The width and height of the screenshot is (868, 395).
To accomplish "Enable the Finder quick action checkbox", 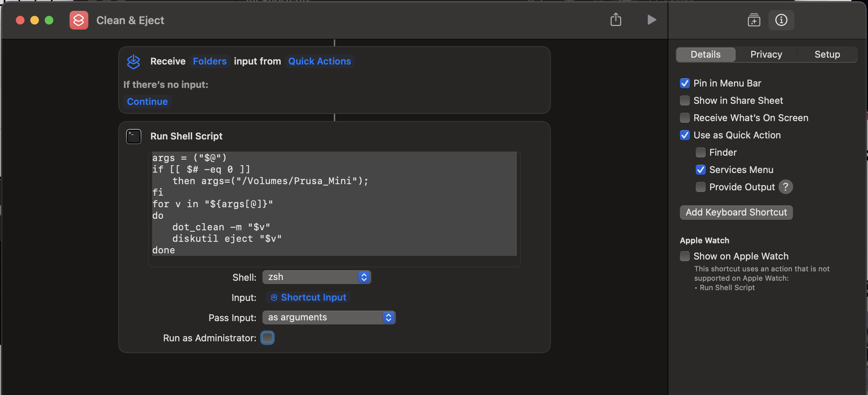I will [x=700, y=152].
